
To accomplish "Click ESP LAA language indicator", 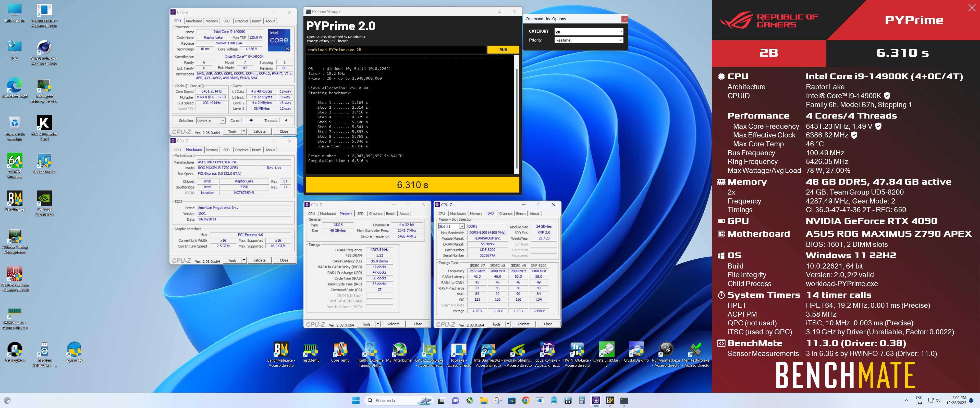I will click(918, 400).
